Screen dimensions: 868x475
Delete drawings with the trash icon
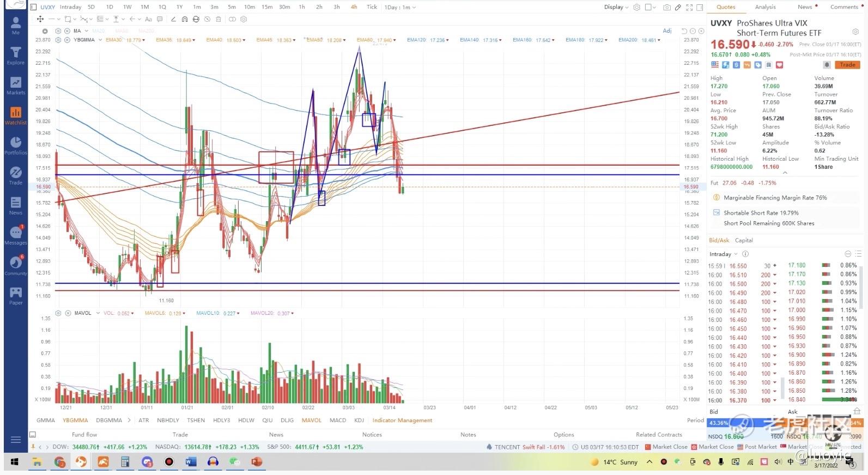pyautogui.click(x=218, y=19)
